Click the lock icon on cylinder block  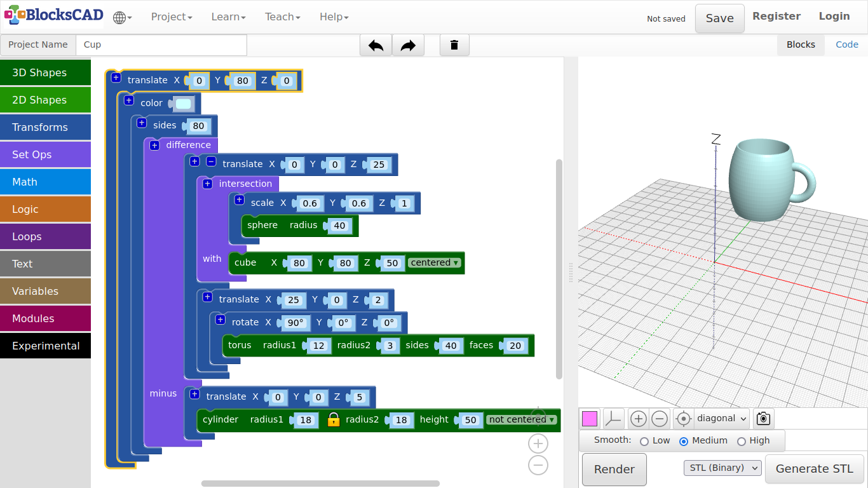(x=334, y=419)
